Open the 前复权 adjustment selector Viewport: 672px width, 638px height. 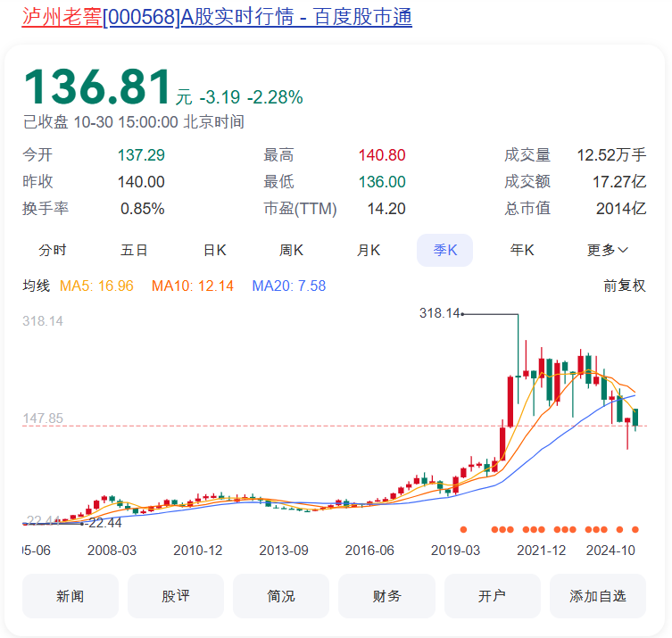625,286
